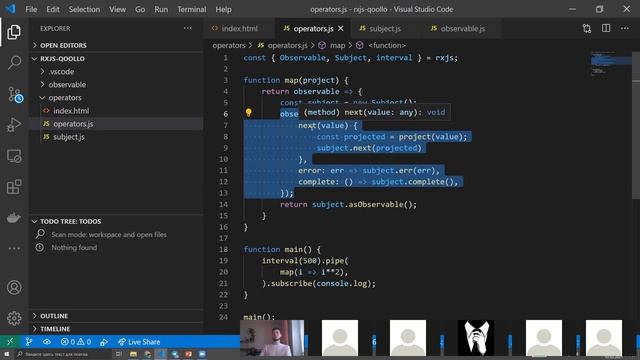Click the cloud sync status bar icon
The image size is (640, 360).
click(x=47, y=342)
